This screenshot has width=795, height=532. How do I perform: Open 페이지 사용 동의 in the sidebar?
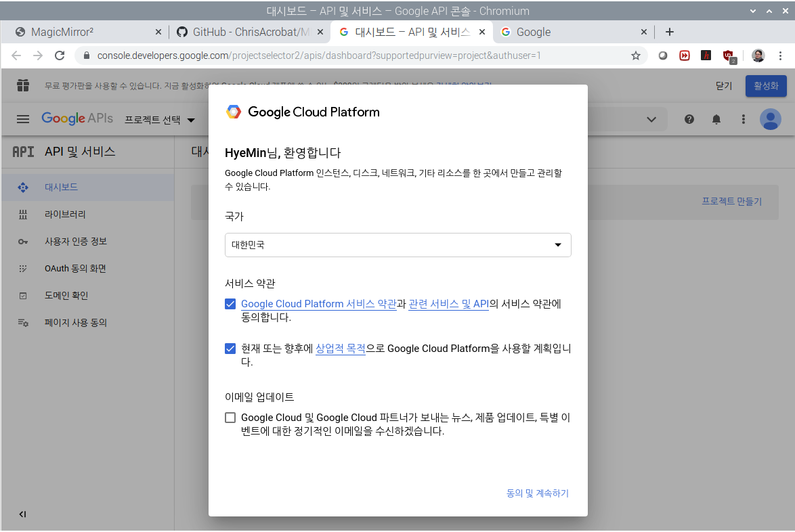(87, 323)
